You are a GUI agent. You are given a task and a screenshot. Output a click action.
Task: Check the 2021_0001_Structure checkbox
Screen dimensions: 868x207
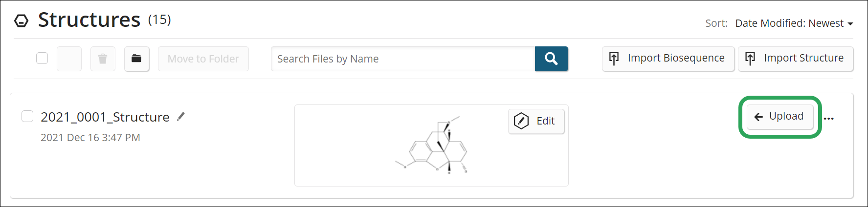[27, 116]
